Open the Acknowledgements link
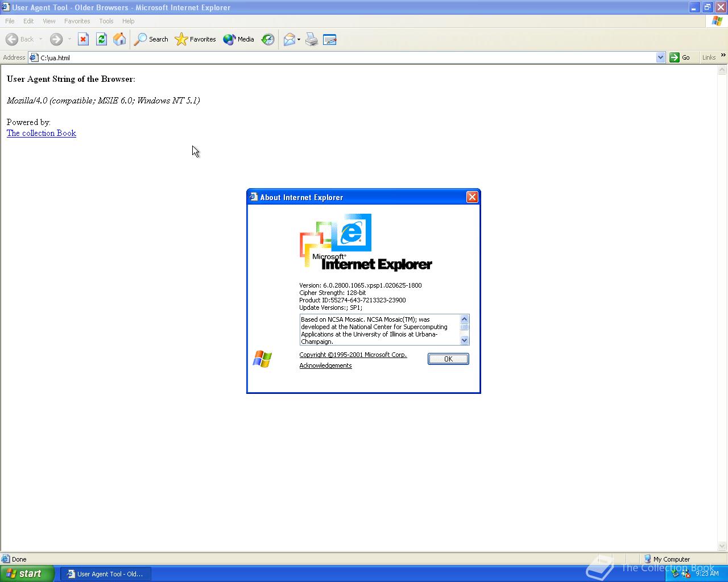Viewport: 728px width, 582px height. [x=325, y=365]
